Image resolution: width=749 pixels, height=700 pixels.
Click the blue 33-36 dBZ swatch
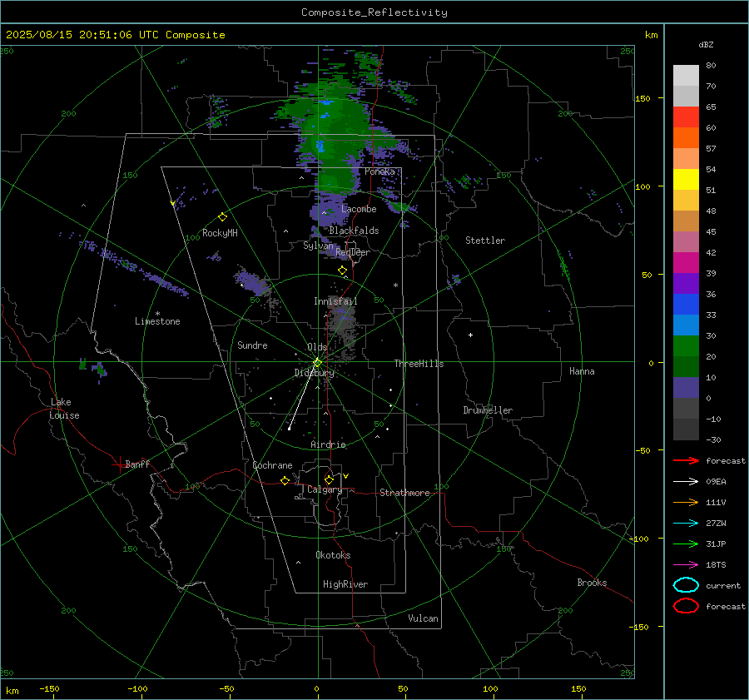pyautogui.click(x=686, y=305)
